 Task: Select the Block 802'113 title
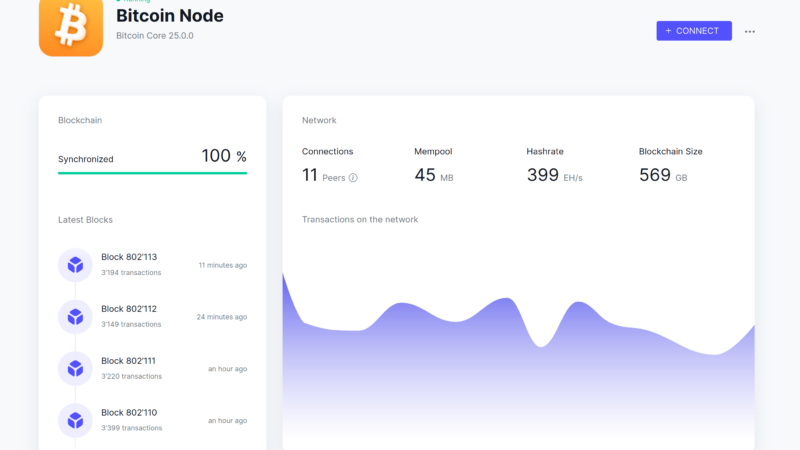(129, 257)
